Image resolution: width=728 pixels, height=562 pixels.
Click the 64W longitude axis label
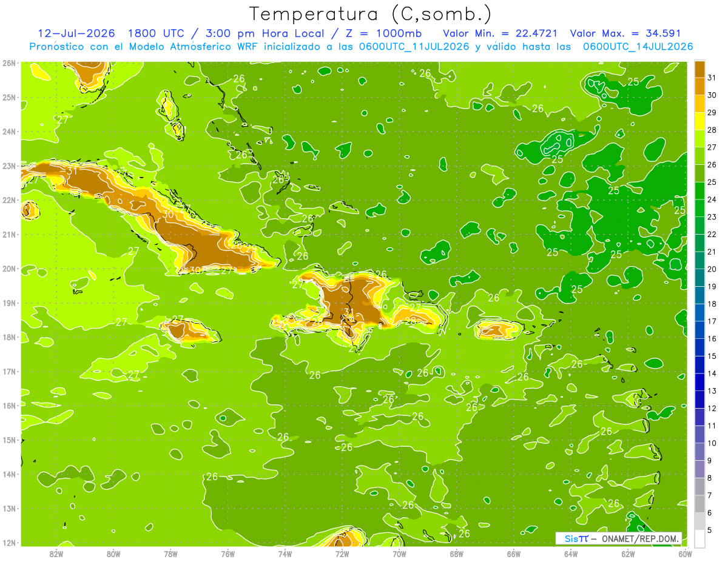[x=571, y=554]
